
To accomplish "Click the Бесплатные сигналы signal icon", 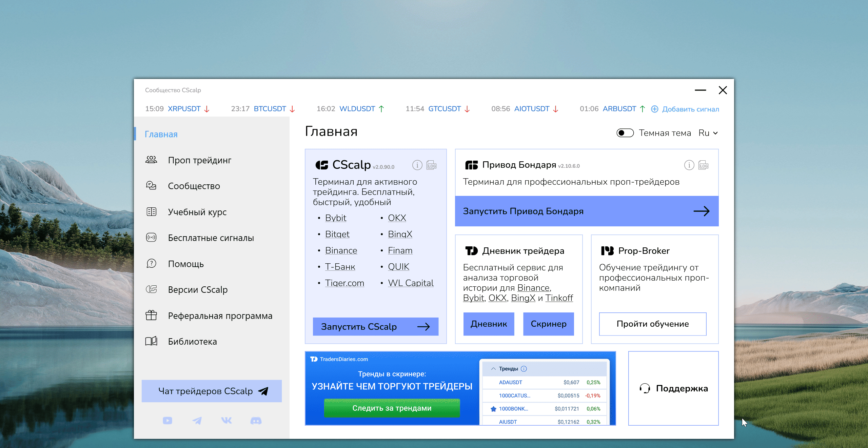I will click(151, 238).
